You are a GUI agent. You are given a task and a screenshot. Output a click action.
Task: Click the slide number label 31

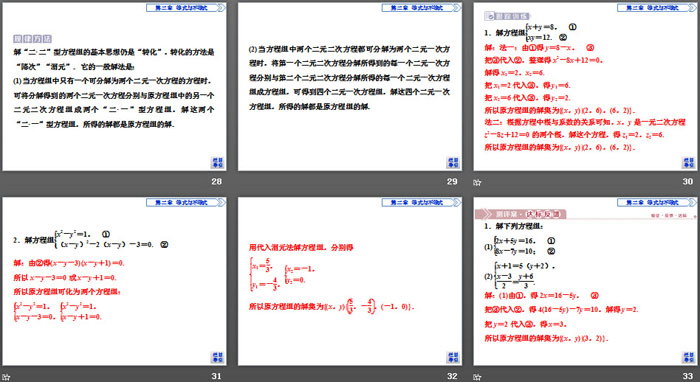click(217, 376)
